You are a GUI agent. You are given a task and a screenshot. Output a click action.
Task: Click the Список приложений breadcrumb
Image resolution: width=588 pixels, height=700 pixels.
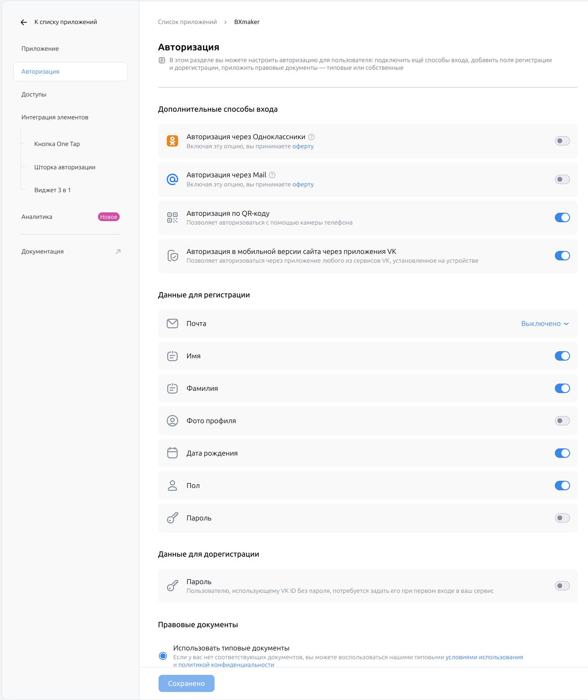(187, 22)
